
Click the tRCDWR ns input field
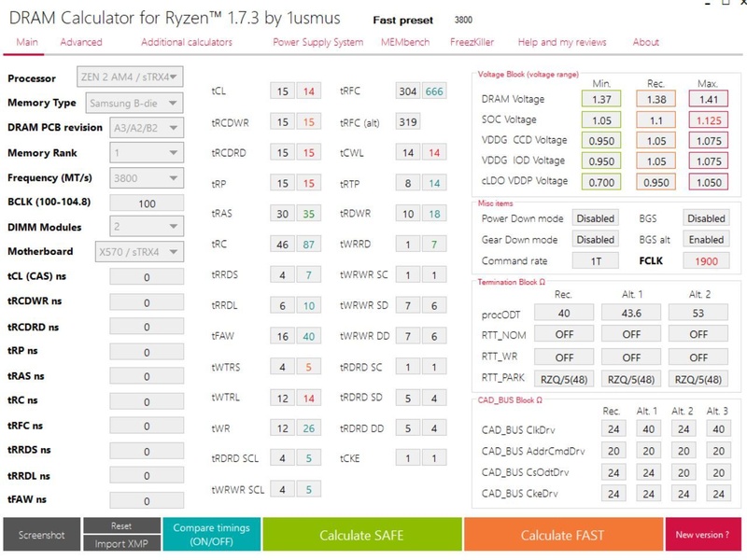click(147, 302)
